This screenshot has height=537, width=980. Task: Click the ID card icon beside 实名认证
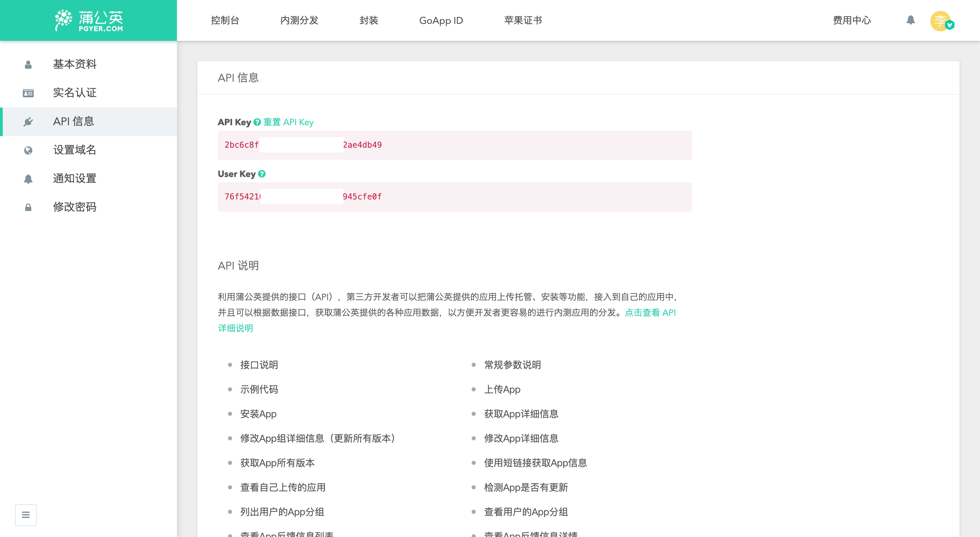coord(28,93)
